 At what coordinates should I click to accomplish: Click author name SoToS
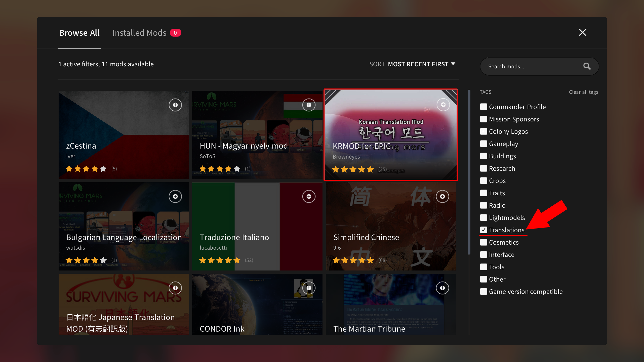[x=207, y=156]
